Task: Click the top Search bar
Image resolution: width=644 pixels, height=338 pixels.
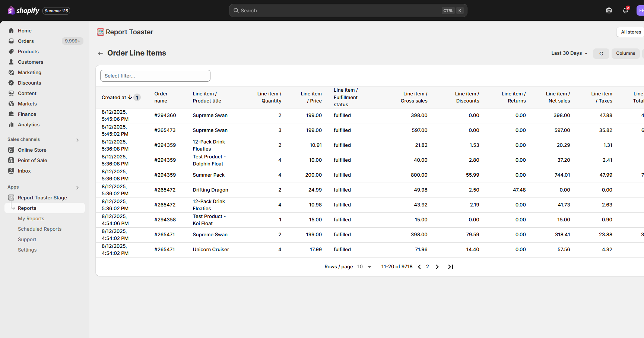Action: tap(348, 10)
